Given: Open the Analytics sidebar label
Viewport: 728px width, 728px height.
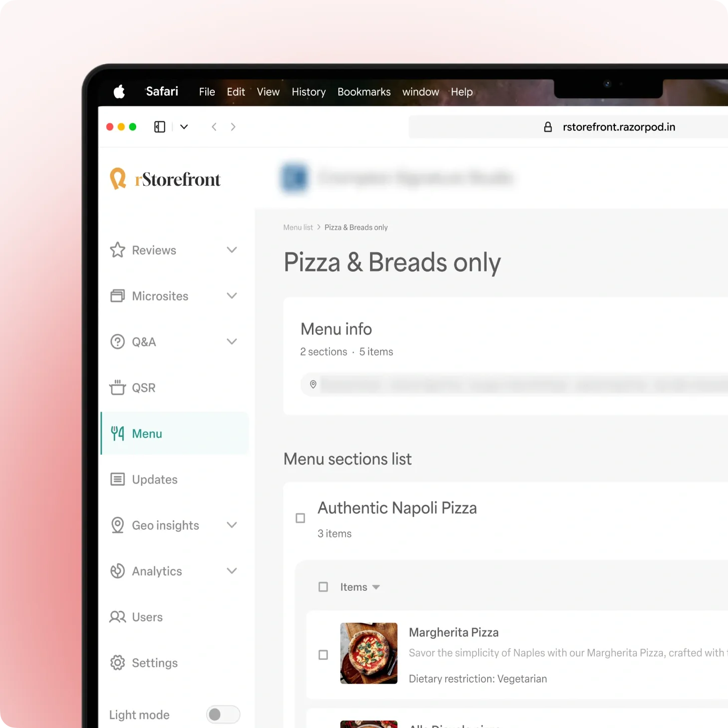Looking at the screenshot, I should 157,571.
